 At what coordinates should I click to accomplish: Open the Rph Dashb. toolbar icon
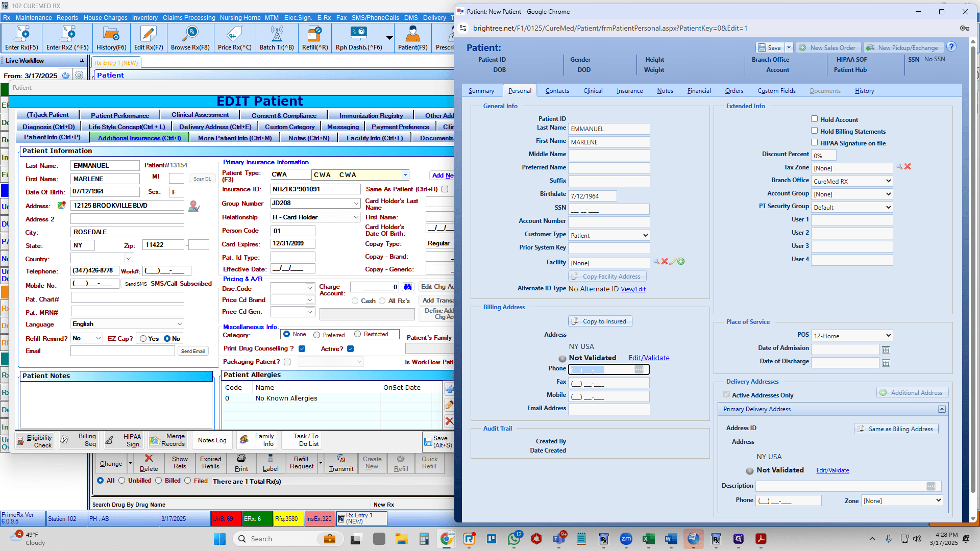click(359, 38)
